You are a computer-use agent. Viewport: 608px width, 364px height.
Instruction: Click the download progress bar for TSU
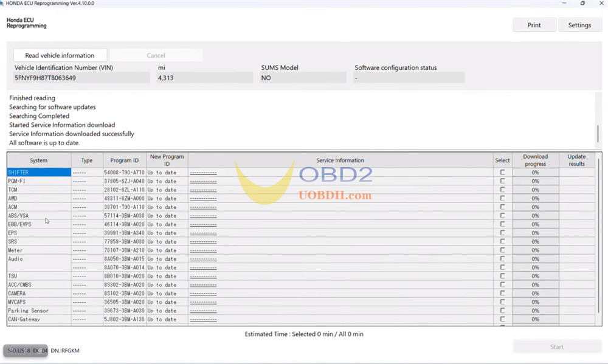tap(536, 276)
